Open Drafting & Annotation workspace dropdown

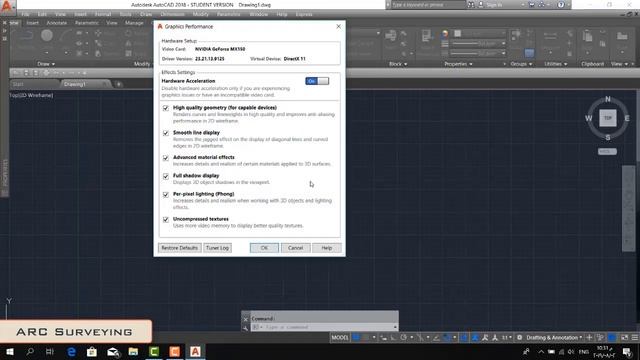pos(554,338)
